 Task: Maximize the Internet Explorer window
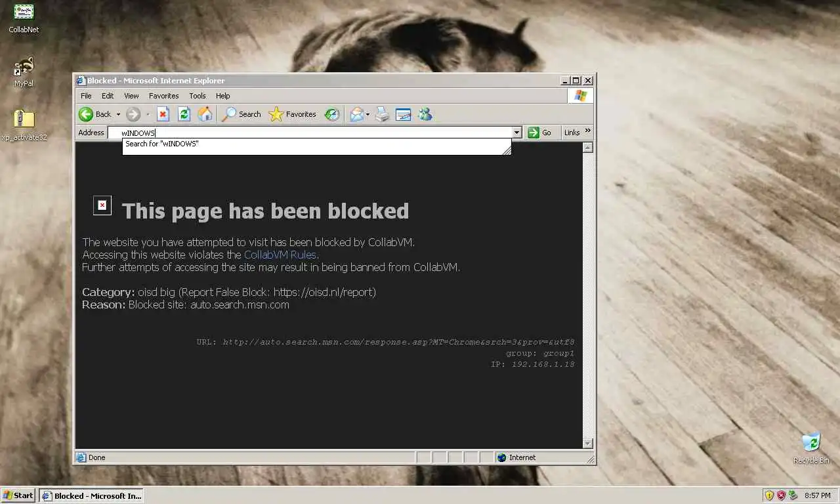pyautogui.click(x=576, y=81)
